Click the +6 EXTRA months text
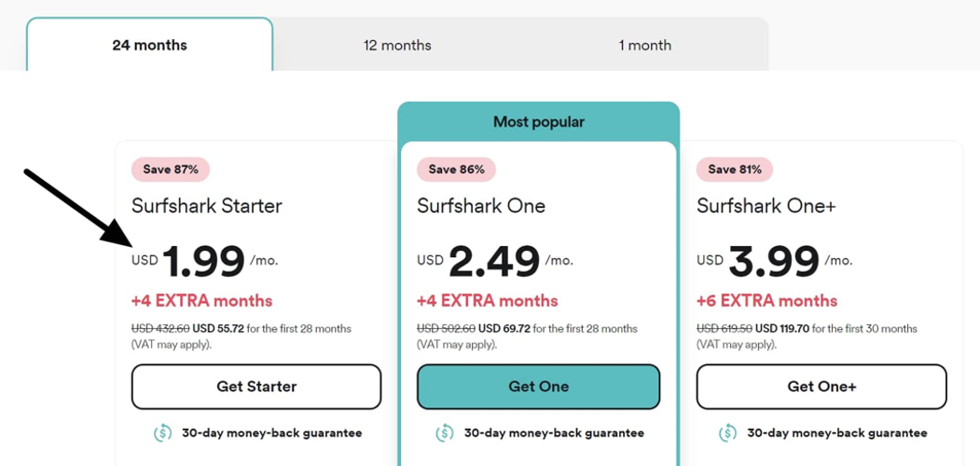The width and height of the screenshot is (980, 466). point(766,301)
